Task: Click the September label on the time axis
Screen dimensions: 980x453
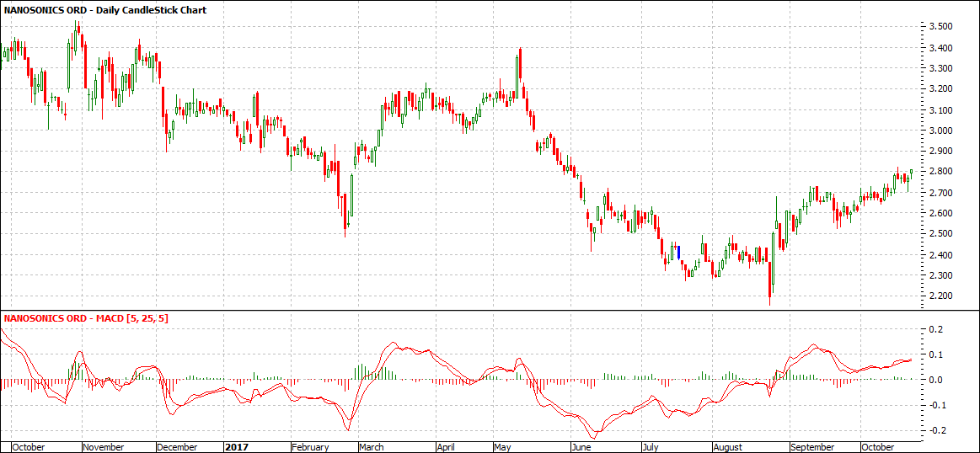Action: point(812,447)
